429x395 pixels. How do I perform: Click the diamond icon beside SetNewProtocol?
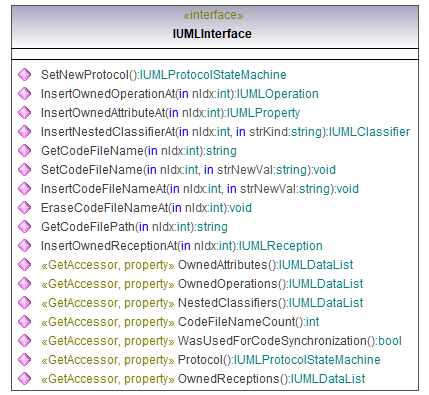coord(24,75)
